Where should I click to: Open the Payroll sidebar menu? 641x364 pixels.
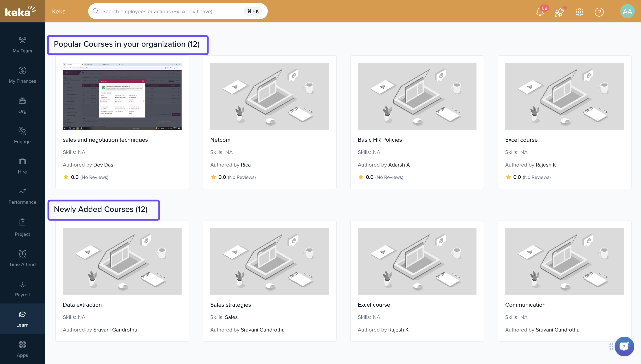[22, 289]
